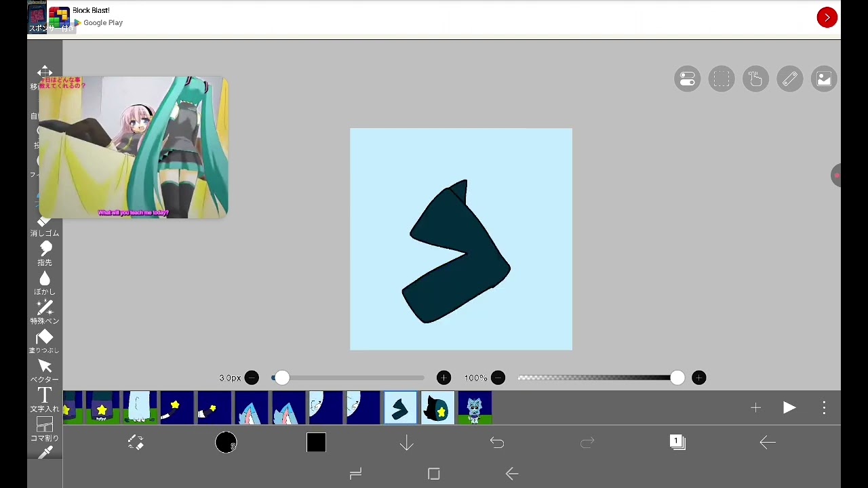Increase opacity with the plus button
Screen dimensions: 868x488
click(x=698, y=378)
